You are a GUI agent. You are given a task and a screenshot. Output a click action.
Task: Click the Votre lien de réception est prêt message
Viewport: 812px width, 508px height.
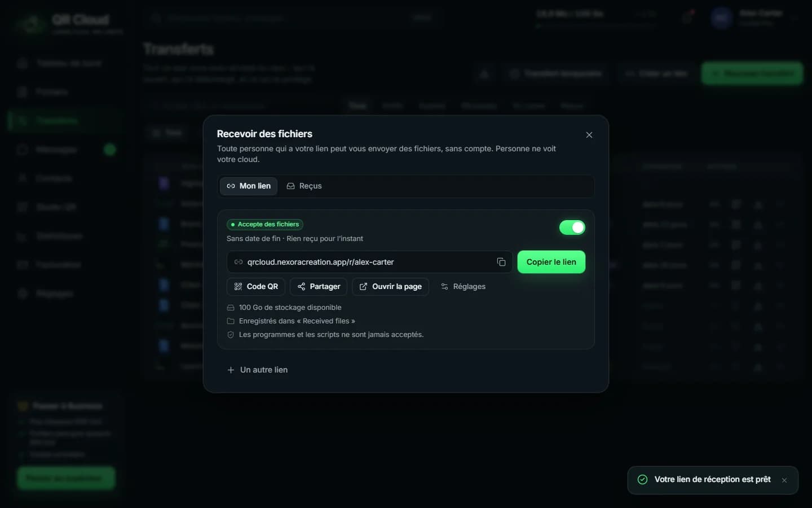click(712, 479)
